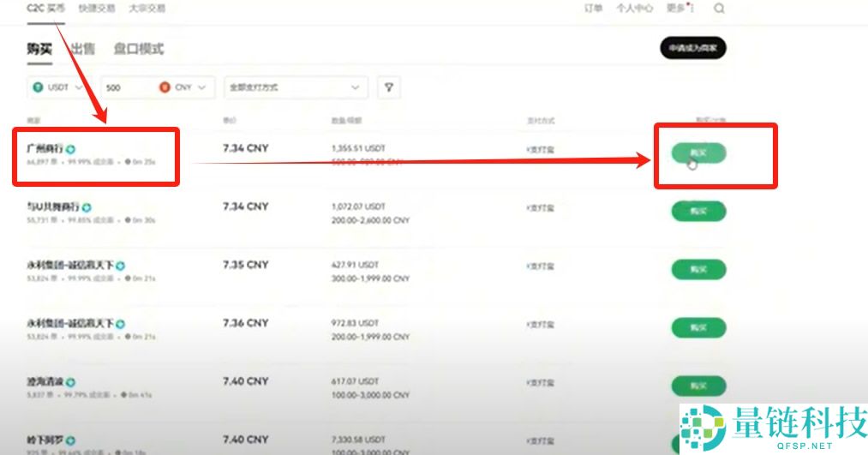Click the 200.00-1,999.00 CNY limit
This screenshot has width=868, height=455.
point(370,337)
